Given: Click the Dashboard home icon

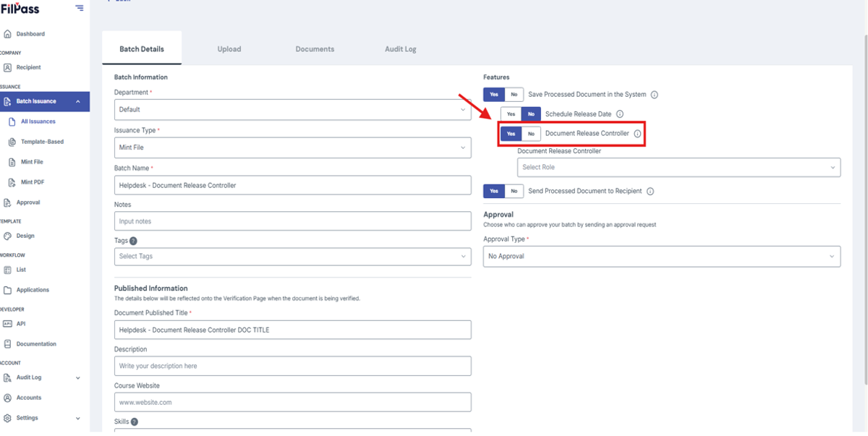Looking at the screenshot, I should pos(7,34).
